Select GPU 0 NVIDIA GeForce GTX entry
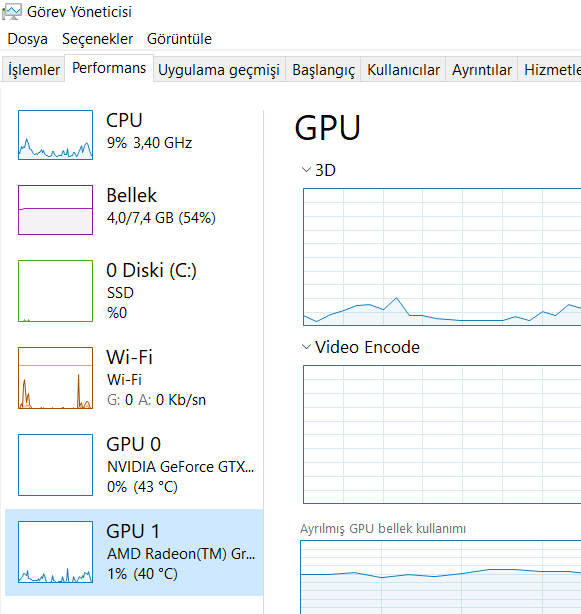 [134, 465]
